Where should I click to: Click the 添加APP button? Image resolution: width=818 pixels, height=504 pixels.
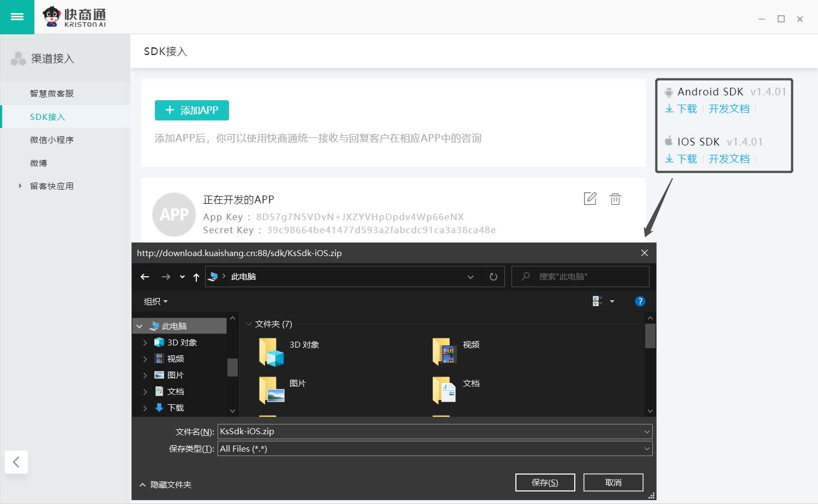(x=191, y=110)
